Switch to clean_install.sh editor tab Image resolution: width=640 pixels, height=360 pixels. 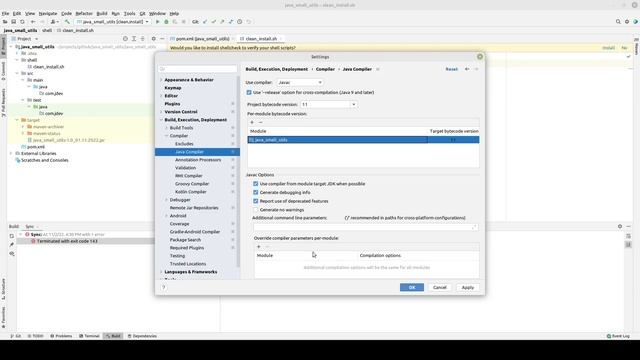point(261,39)
